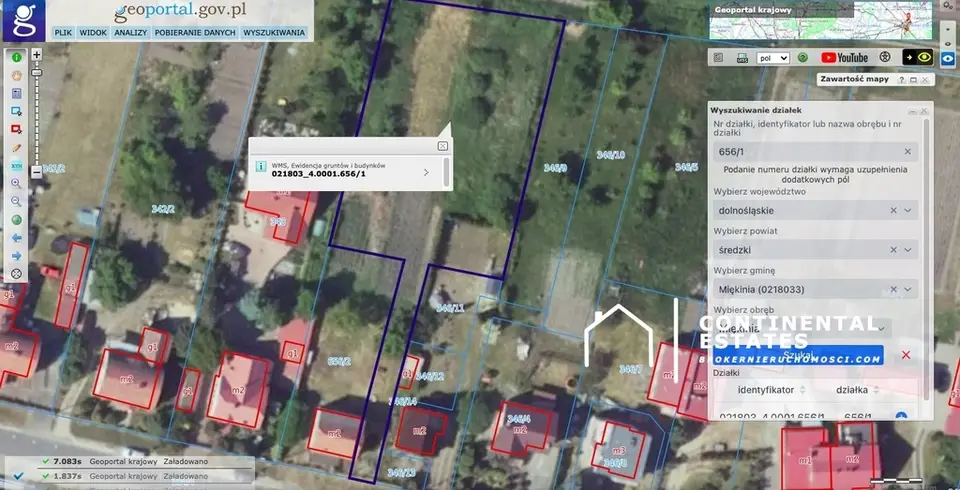The width and height of the screenshot is (960, 490).
Task: Close the Zawartość mapy panel
Action: [x=925, y=80]
